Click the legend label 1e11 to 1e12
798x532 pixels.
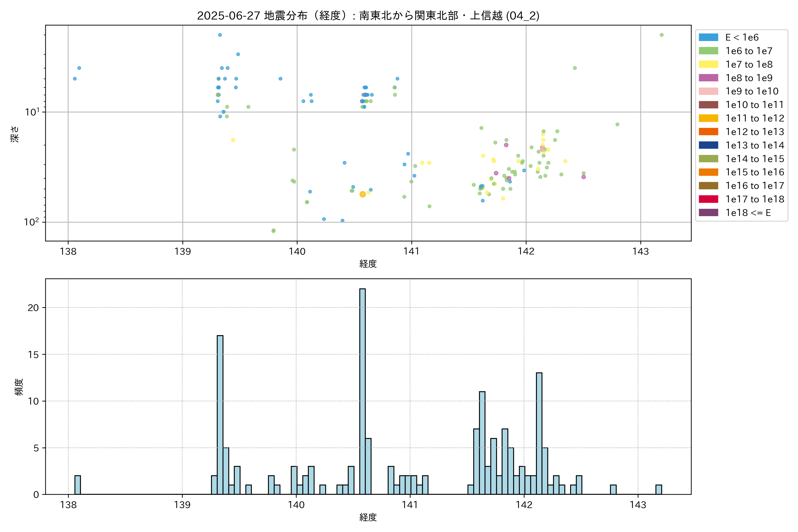pyautogui.click(x=755, y=118)
